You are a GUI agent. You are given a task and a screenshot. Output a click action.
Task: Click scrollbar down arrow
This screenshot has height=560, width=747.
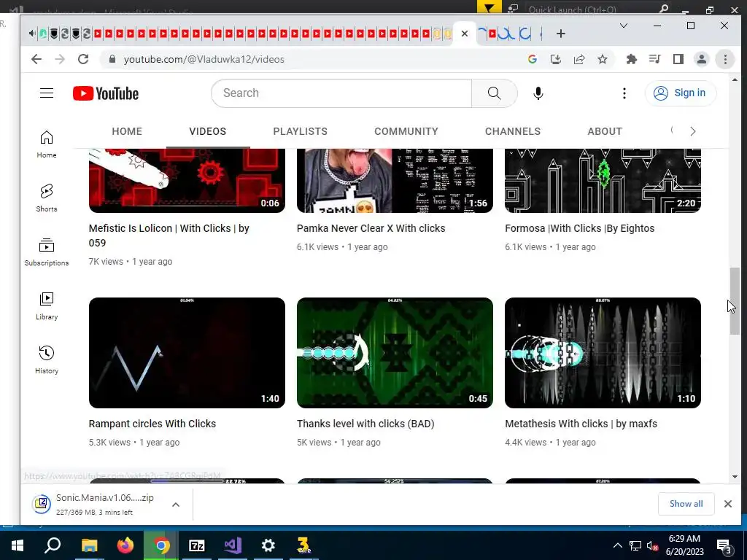(x=735, y=477)
